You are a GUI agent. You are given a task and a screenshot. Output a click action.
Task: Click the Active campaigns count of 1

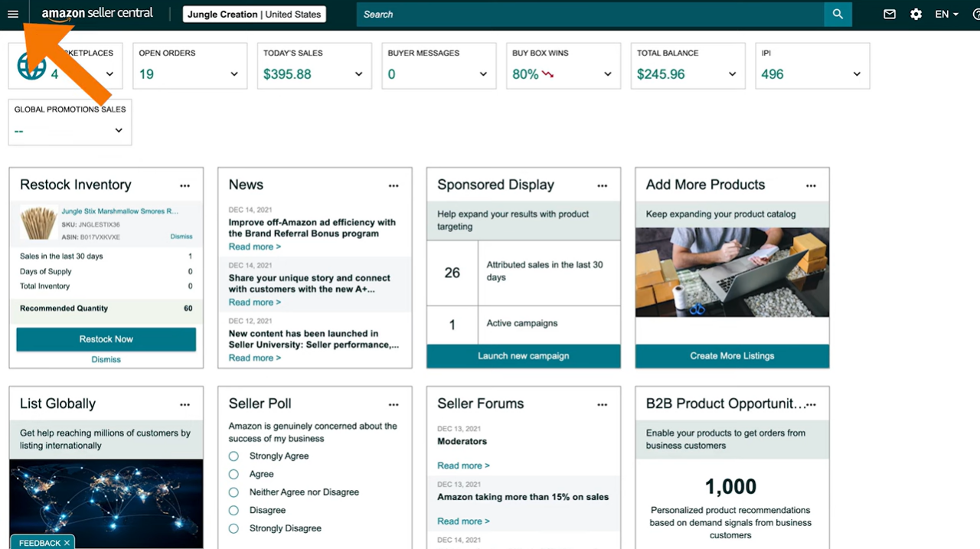(452, 325)
